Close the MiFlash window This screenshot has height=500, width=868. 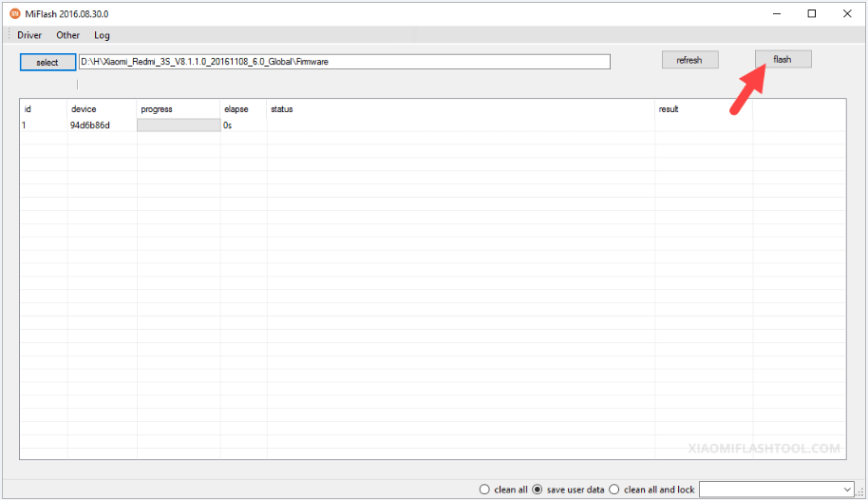tap(847, 14)
